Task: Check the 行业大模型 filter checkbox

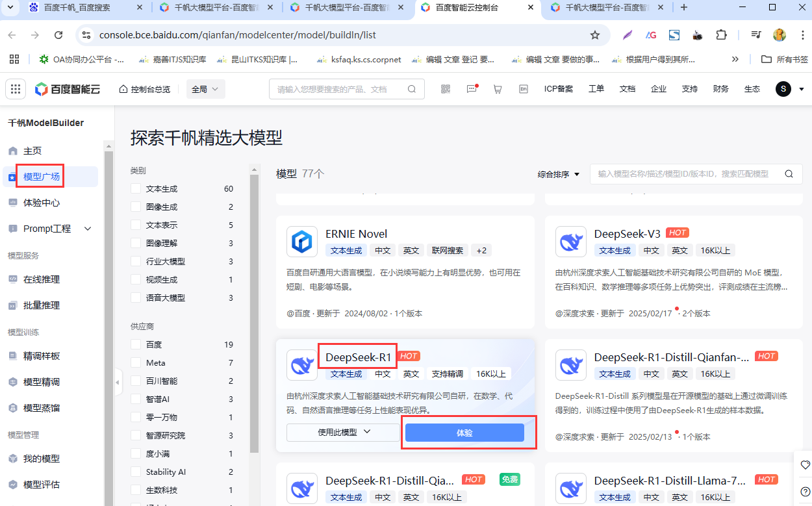Action: [x=136, y=262]
